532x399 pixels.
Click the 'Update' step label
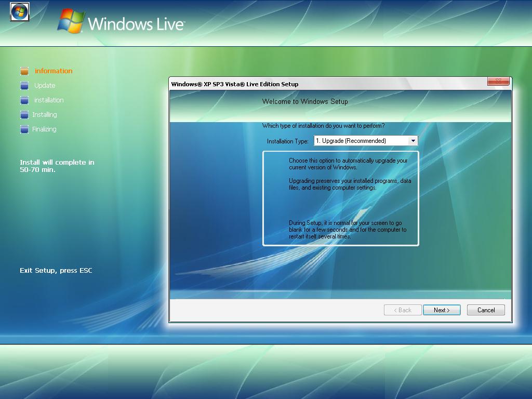45,86
